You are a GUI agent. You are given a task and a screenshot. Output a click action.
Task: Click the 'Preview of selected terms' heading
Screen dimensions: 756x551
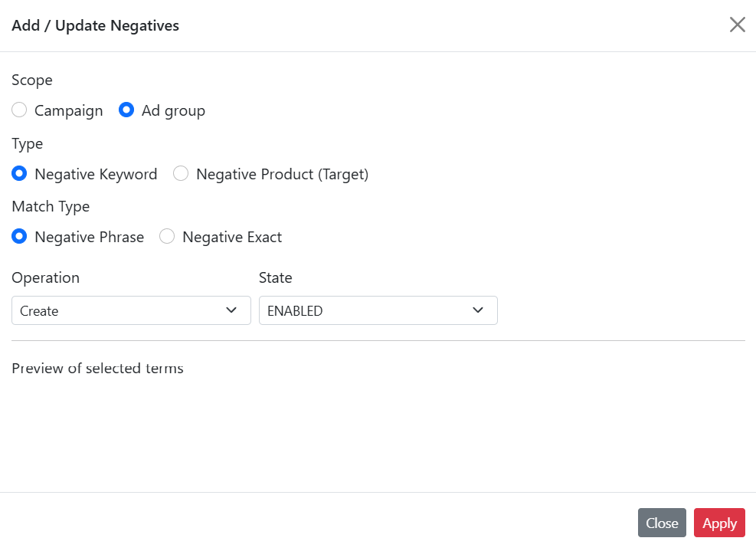[x=97, y=369]
